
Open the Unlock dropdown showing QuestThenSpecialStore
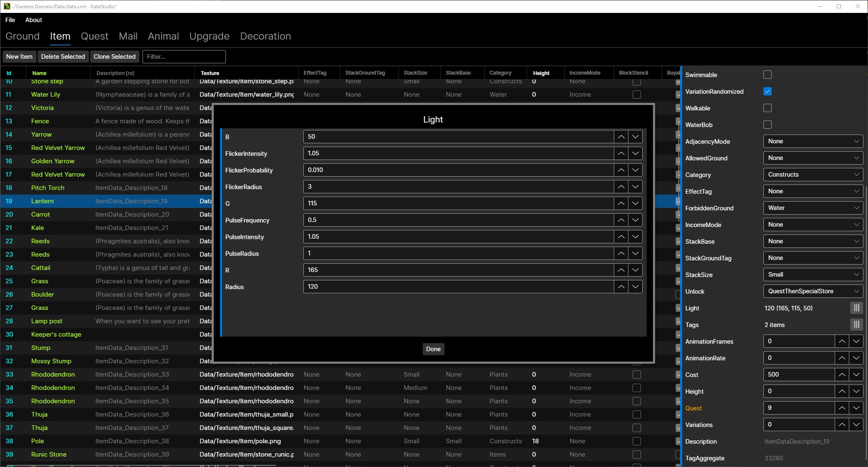tap(813, 291)
